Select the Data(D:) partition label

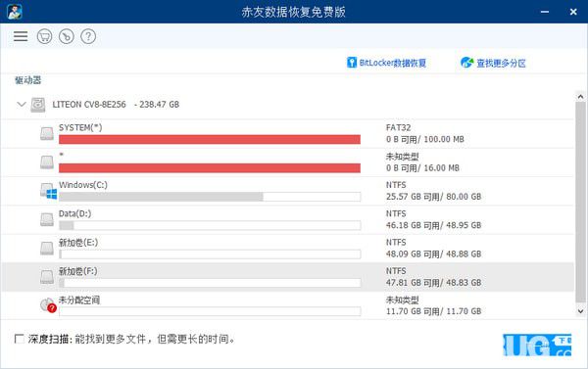pyautogui.click(x=74, y=213)
